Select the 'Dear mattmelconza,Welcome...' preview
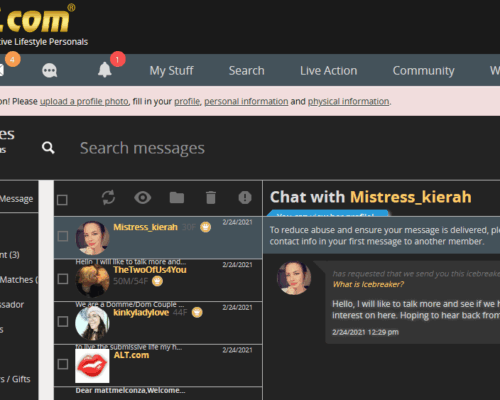Screen dimensions: 500x400 coord(130,390)
